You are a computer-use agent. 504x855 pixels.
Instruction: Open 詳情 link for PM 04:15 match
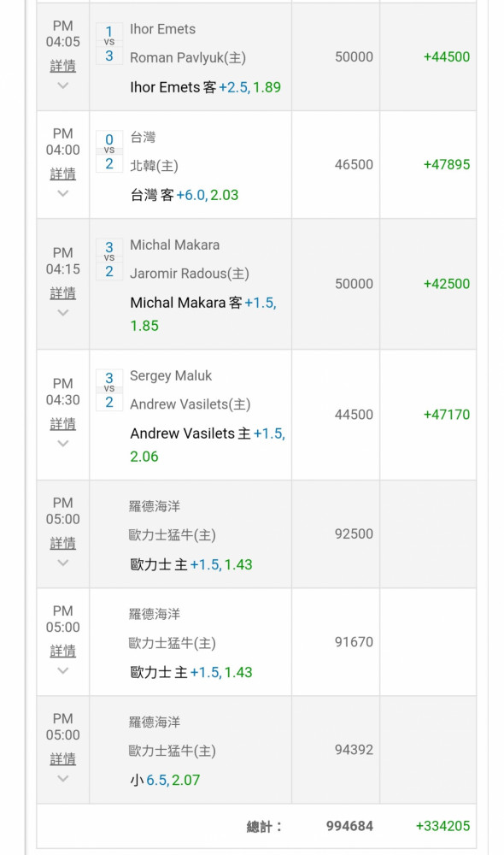62,293
